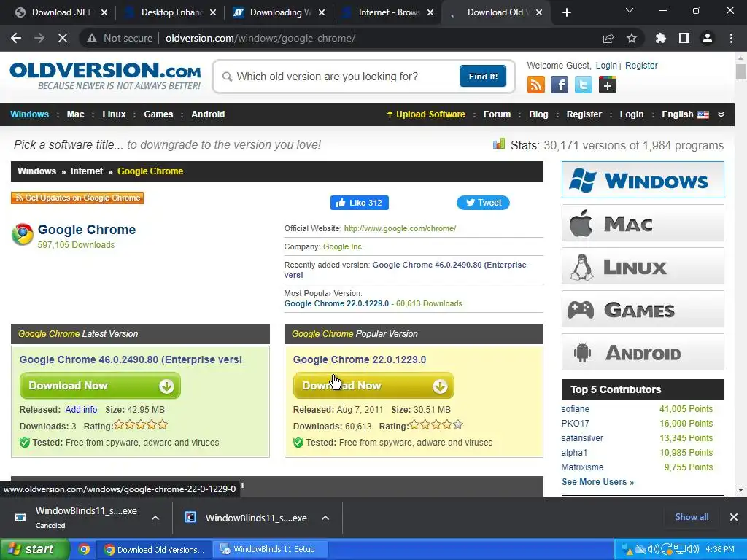The height and width of the screenshot is (560, 747).
Task: Click the Welcome Guest Login link
Action: click(x=606, y=65)
